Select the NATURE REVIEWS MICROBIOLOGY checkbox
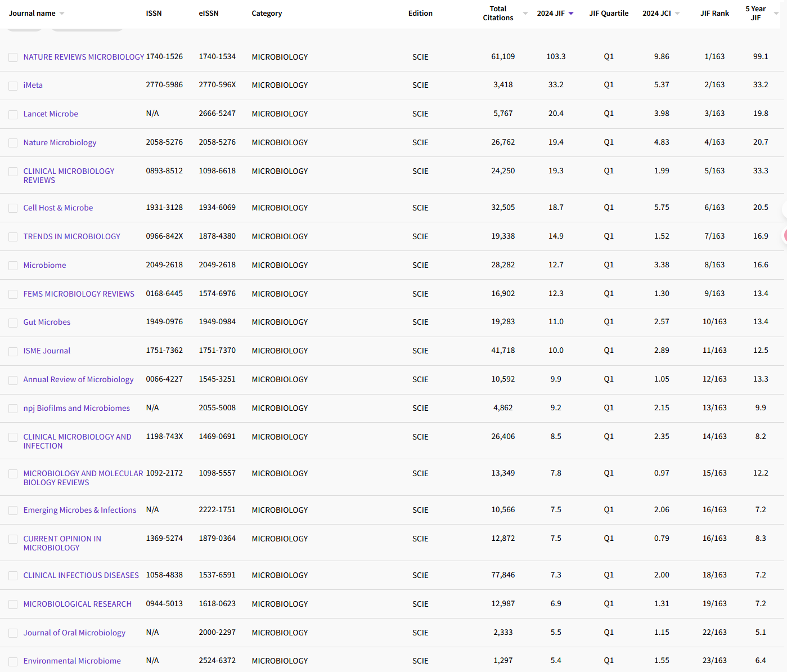 (13, 57)
